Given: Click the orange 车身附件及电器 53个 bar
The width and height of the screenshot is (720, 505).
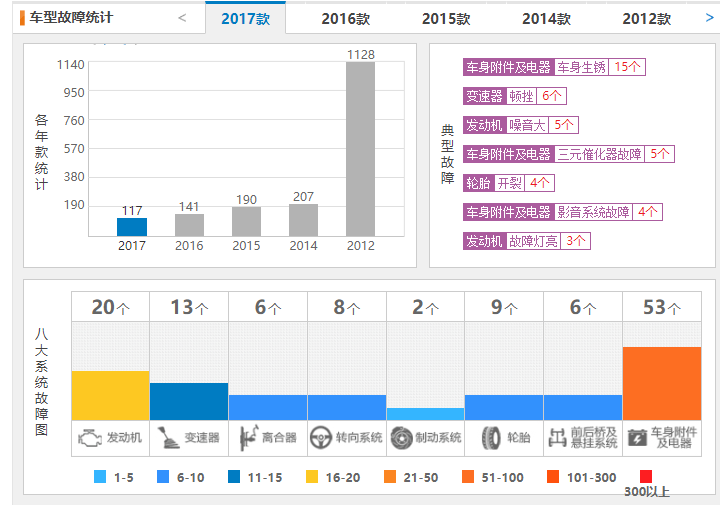Looking at the screenshot, I should (x=662, y=383).
